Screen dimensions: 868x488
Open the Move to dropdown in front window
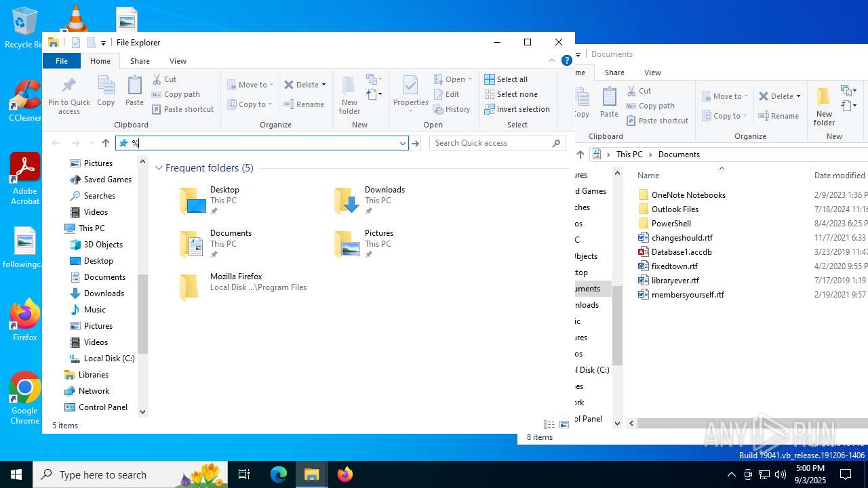click(x=250, y=85)
